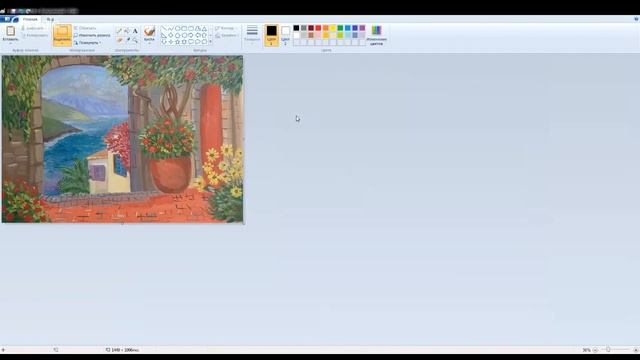
Task: Select the Pencil tool
Action: (x=119, y=31)
